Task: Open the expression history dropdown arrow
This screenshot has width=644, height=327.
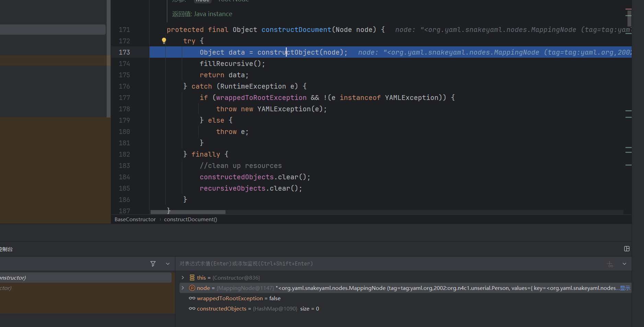Action: [x=624, y=264]
